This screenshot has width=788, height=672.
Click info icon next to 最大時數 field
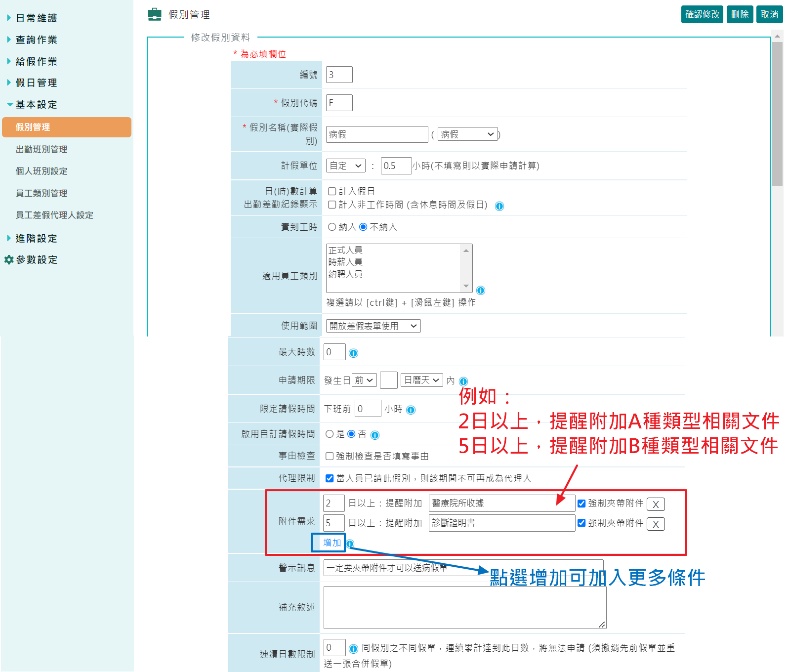[x=353, y=353]
